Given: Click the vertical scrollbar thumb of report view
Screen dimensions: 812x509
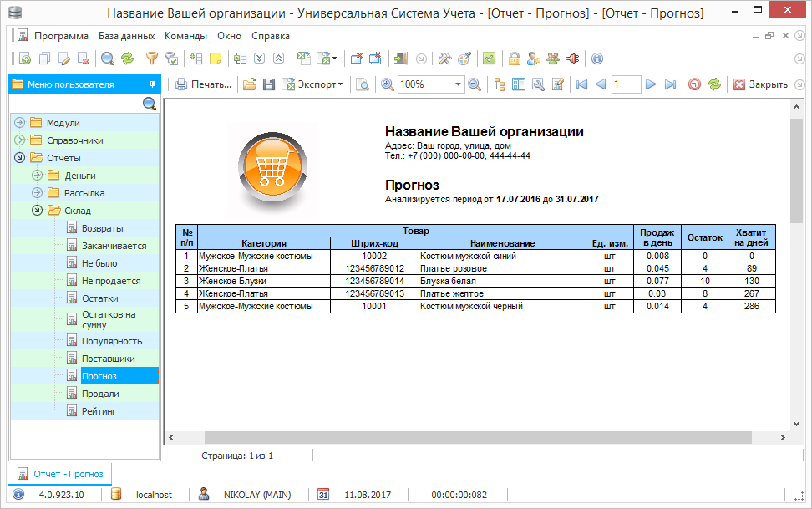Looking at the screenshot, I should coord(796,171).
